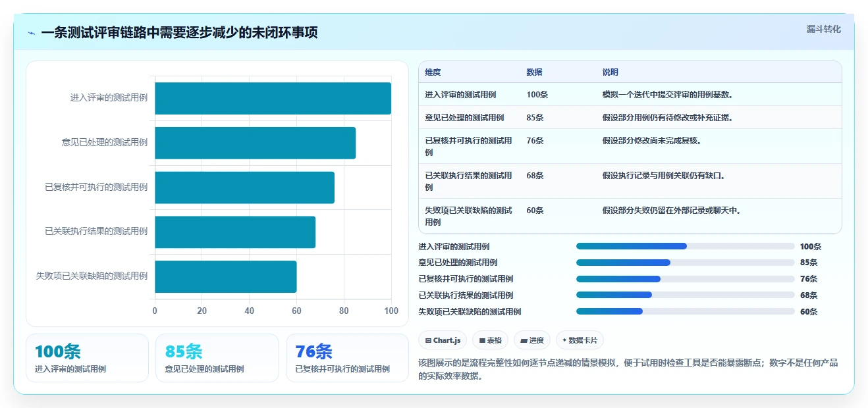Click the progress bar for 失败项已关联缺陷的测试用例
Image resolution: width=868 pixels, height=408 pixels.
pyautogui.click(x=686, y=311)
